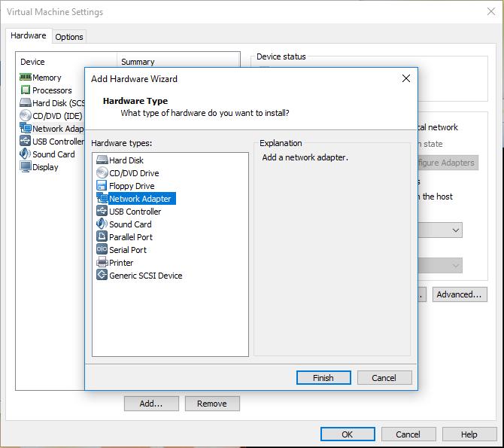Cancel the Add Hardware Wizard
The image size is (504, 448).
[x=384, y=377]
